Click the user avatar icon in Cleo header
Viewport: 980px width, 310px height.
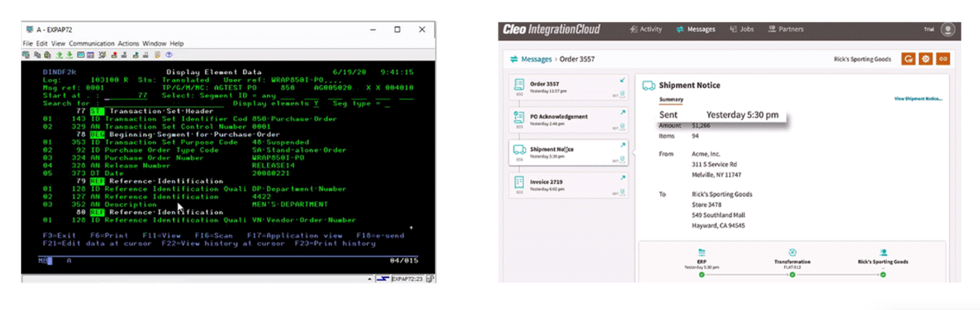pyautogui.click(x=948, y=29)
